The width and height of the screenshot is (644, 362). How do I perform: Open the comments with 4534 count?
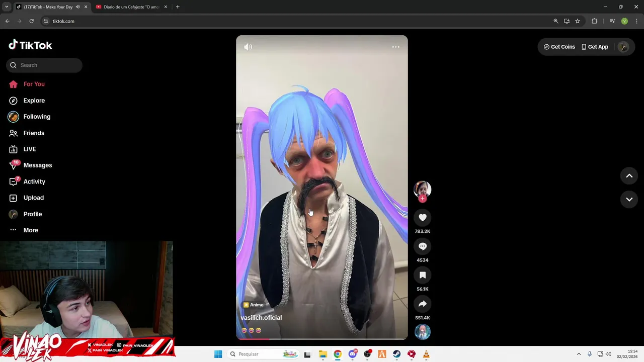423,246
